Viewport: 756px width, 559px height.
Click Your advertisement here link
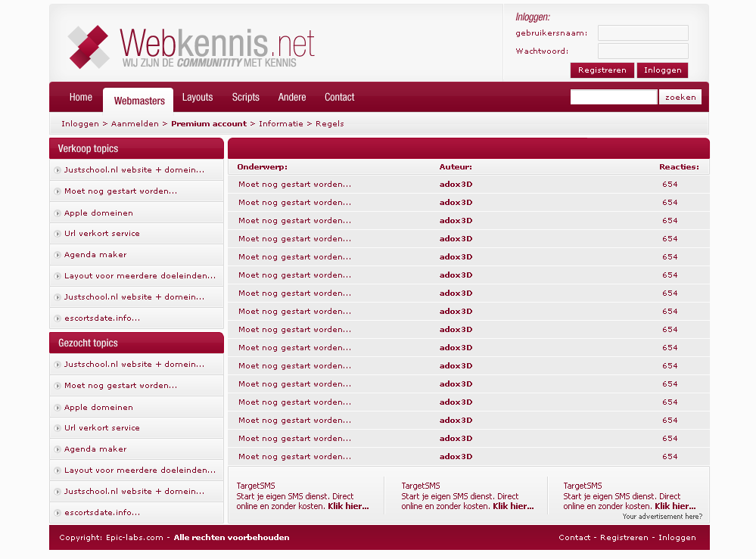pos(662,517)
